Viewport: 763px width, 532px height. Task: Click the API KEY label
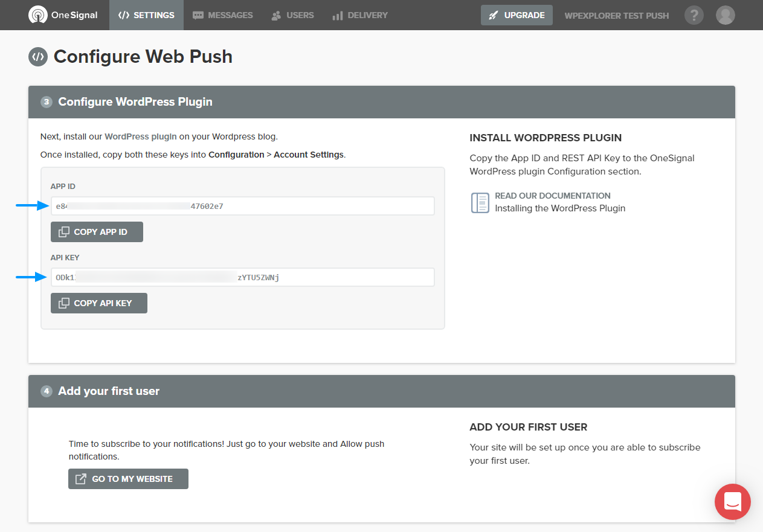[x=65, y=258]
